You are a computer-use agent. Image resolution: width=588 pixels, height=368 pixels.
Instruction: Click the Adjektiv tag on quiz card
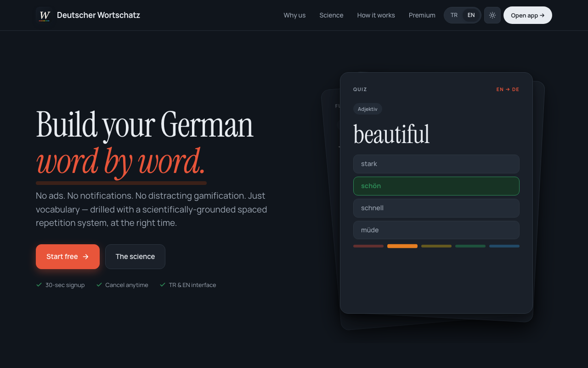click(367, 109)
